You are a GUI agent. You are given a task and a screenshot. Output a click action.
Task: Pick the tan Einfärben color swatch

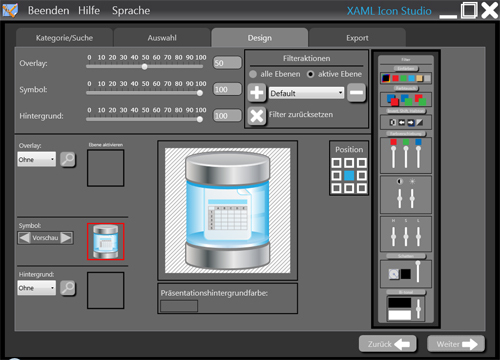pos(420,78)
